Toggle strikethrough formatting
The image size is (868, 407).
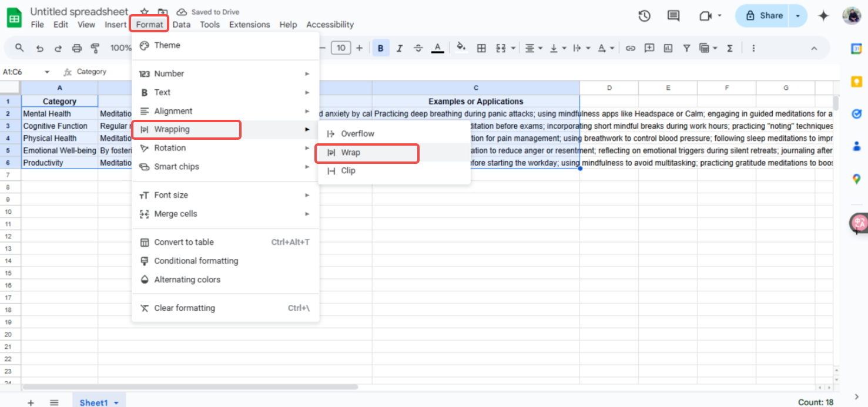(x=418, y=48)
